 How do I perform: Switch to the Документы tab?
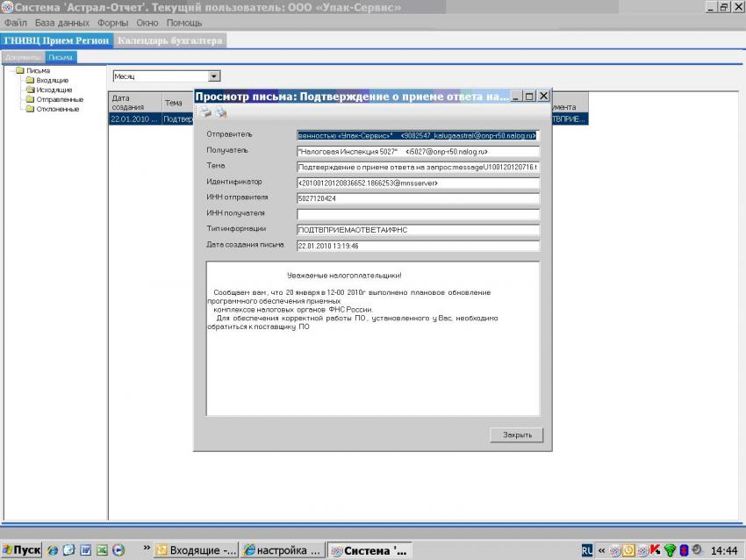pos(23,57)
